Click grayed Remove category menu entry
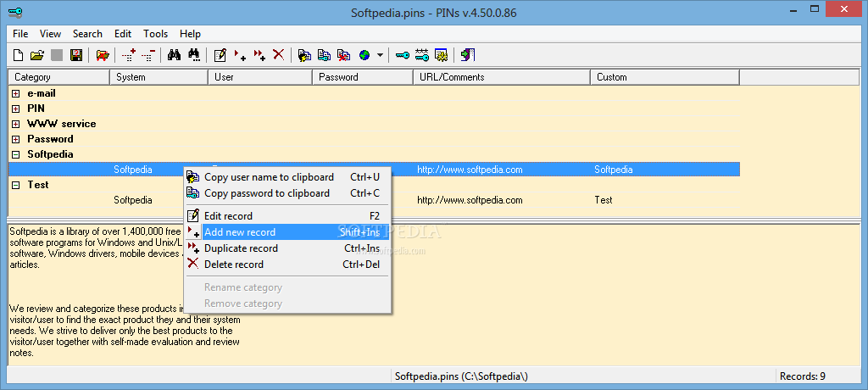This screenshot has height=390, width=868. [x=287, y=304]
